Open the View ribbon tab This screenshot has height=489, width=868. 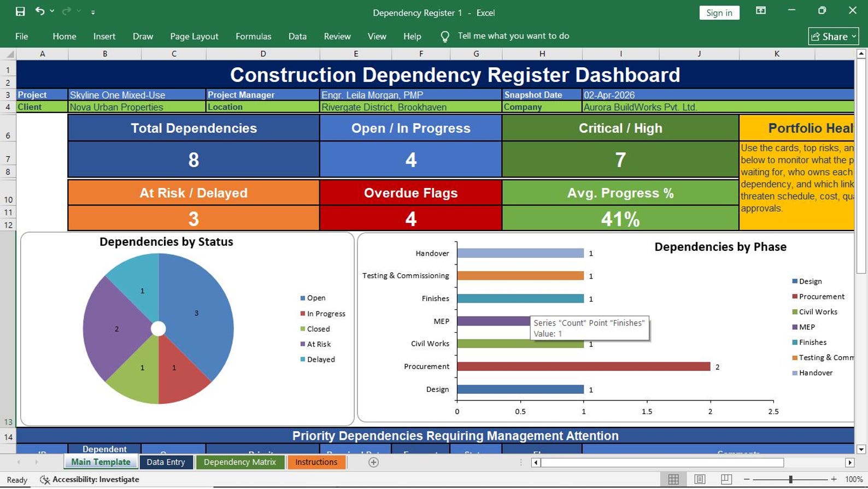click(x=377, y=36)
